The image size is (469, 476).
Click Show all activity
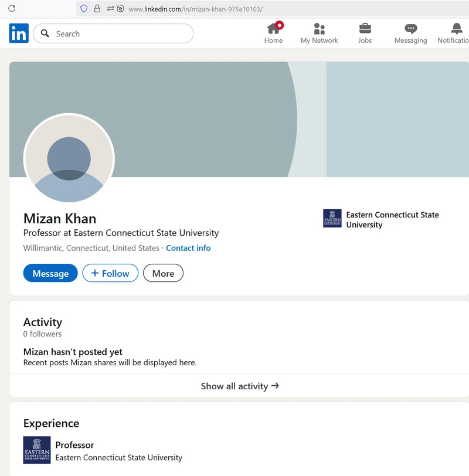(240, 386)
